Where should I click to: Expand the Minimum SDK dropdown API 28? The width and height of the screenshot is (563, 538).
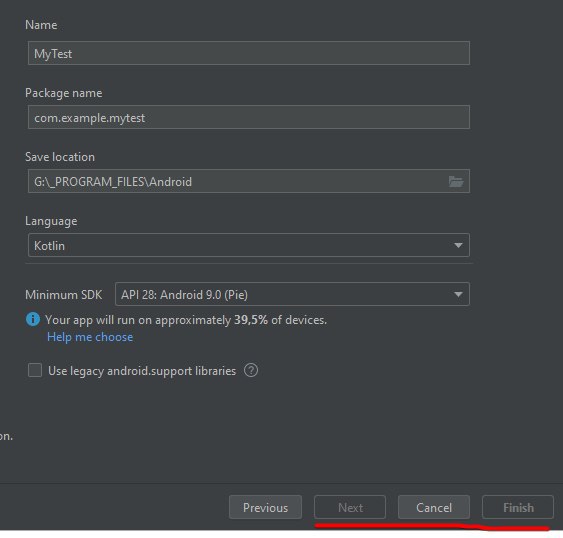tap(292, 294)
